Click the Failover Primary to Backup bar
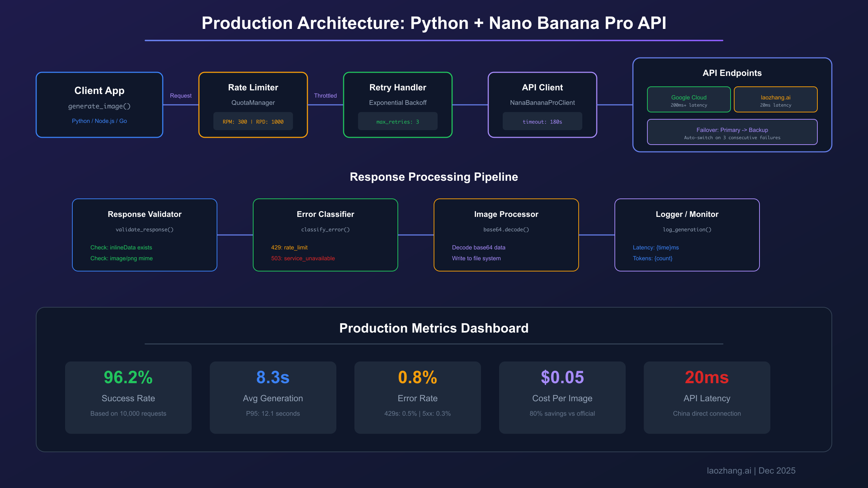The width and height of the screenshot is (868, 488). coord(732,132)
